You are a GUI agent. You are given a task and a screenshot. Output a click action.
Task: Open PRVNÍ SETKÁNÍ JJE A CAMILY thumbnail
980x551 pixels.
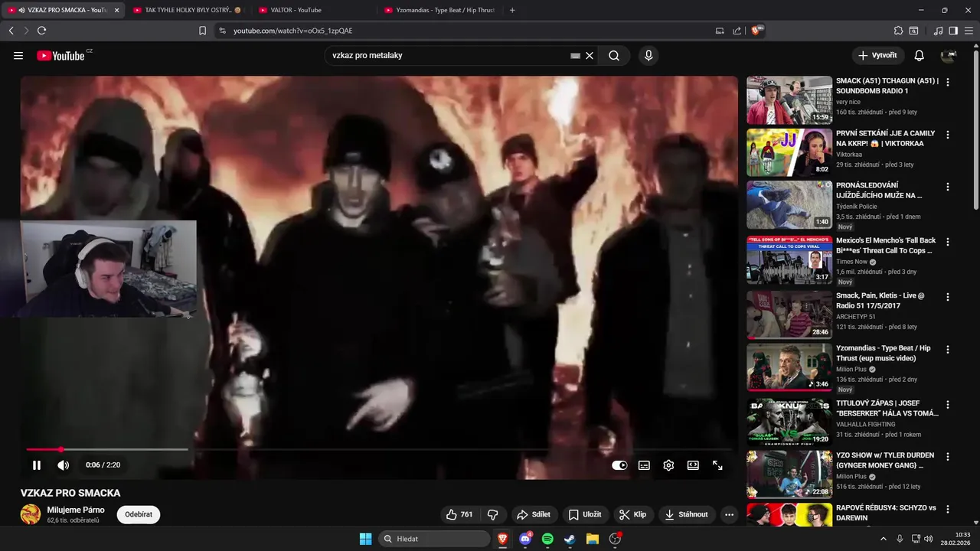(x=789, y=152)
